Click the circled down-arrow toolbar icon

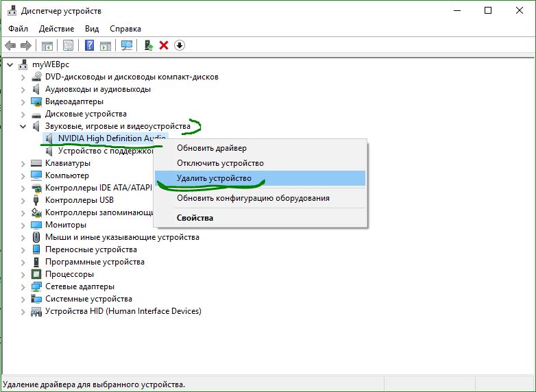[180, 45]
